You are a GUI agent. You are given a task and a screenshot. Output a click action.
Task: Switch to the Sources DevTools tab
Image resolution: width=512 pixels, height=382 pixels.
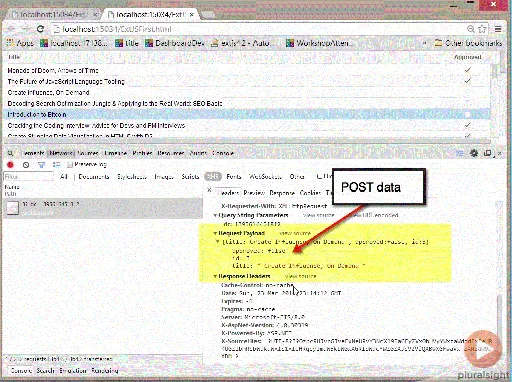(x=88, y=153)
